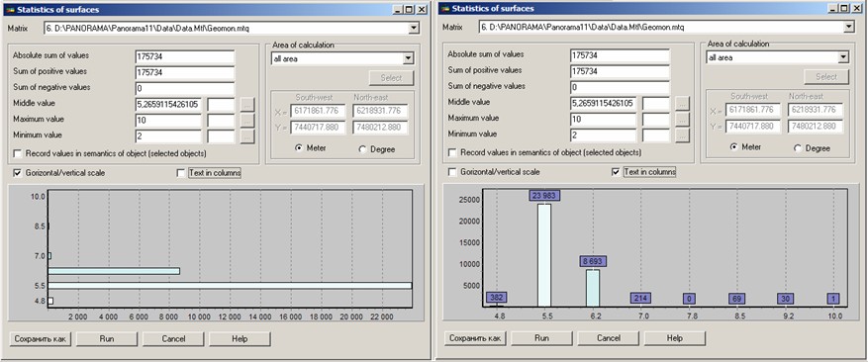
Task: Click ellipsis button beside Middle value, left window
Action: tap(247, 104)
